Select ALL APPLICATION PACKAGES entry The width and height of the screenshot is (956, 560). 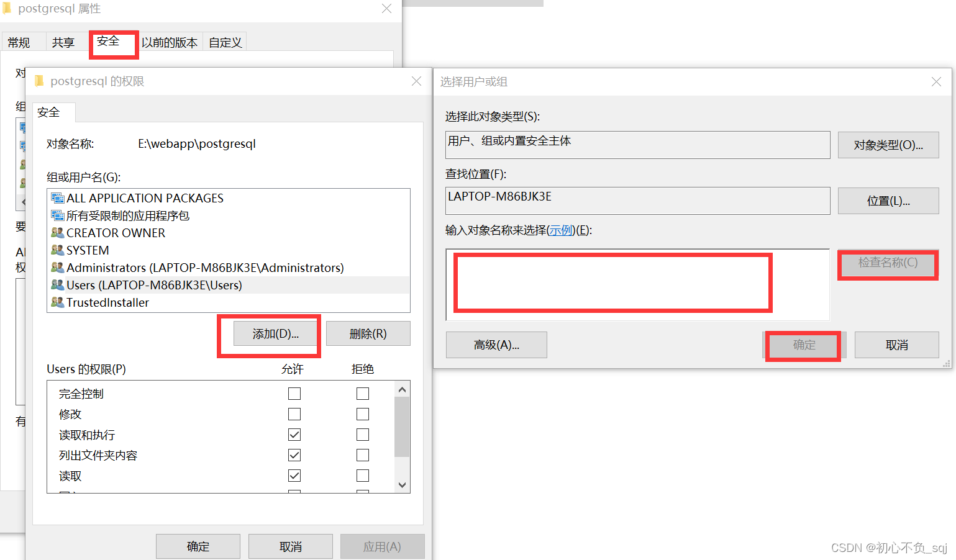coord(229,198)
